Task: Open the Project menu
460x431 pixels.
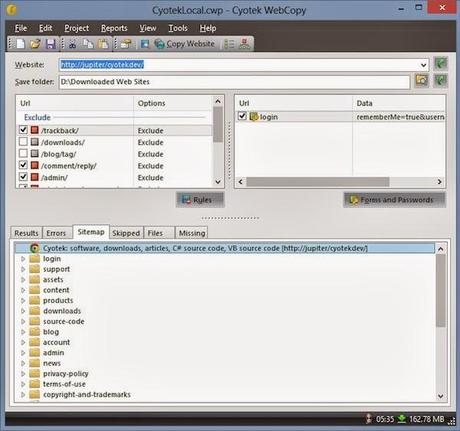Action: click(77, 28)
